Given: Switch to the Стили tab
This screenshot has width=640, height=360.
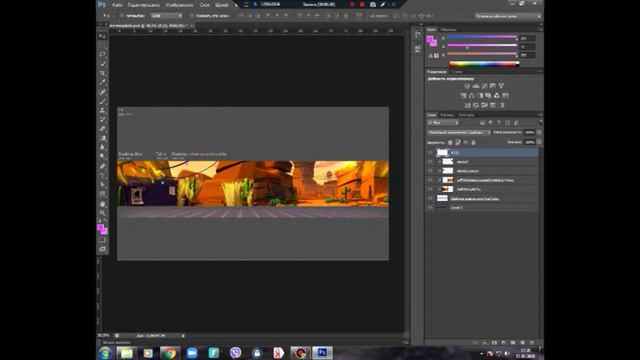Looking at the screenshot, I should (x=456, y=72).
